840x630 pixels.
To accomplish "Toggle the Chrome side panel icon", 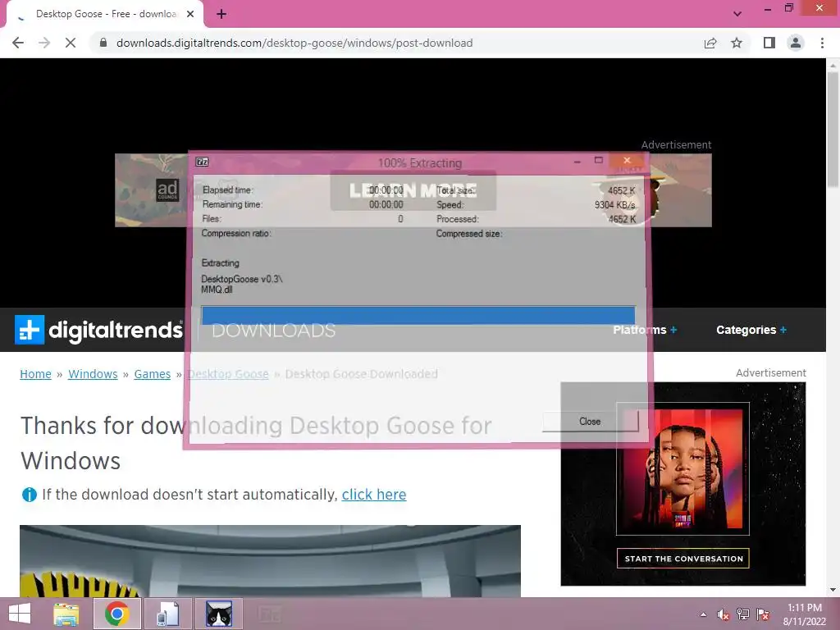I will pos(769,43).
